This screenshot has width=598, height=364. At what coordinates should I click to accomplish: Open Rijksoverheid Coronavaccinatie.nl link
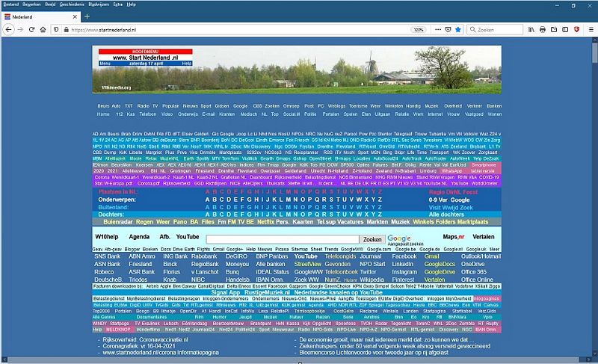145,339
